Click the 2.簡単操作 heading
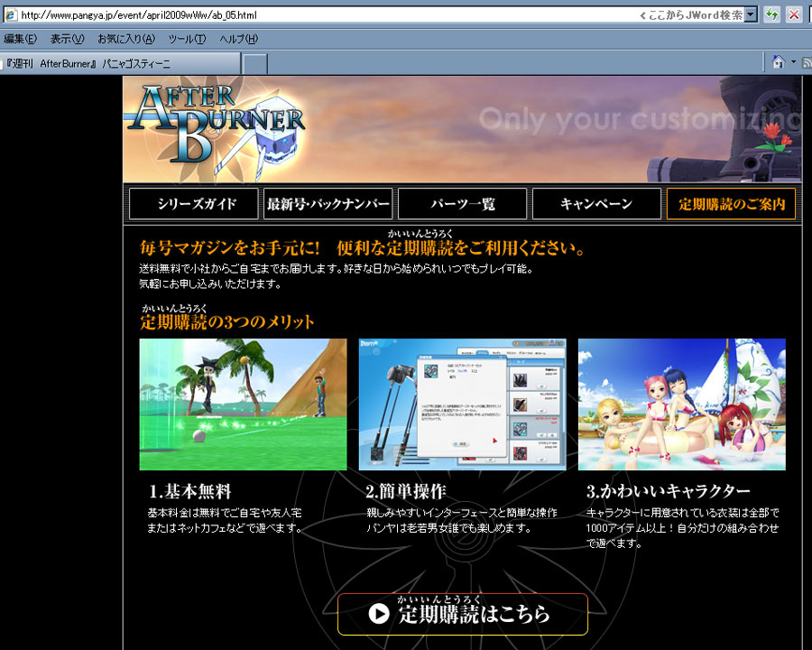The height and width of the screenshot is (650, 812). 405,491
